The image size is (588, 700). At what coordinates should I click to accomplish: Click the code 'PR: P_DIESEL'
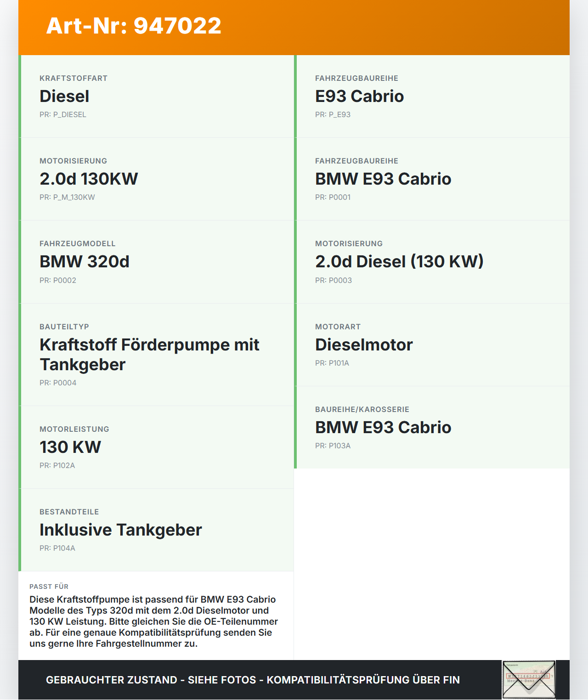(x=63, y=114)
